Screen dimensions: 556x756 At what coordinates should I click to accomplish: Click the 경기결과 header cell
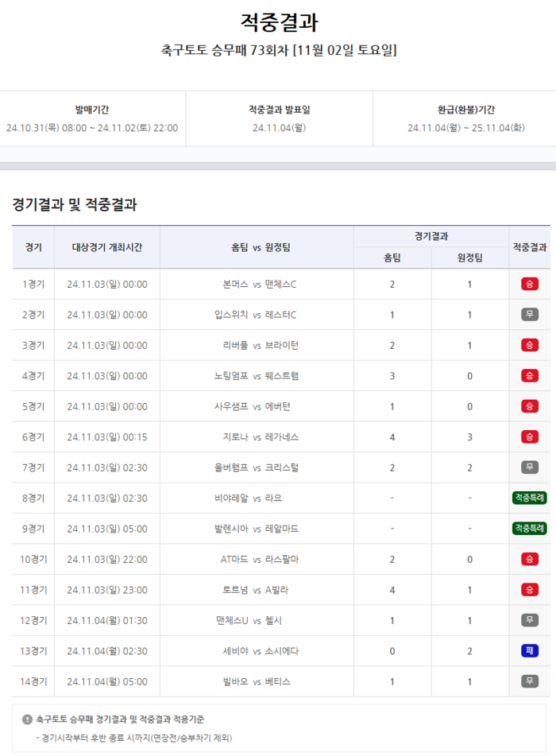click(431, 236)
